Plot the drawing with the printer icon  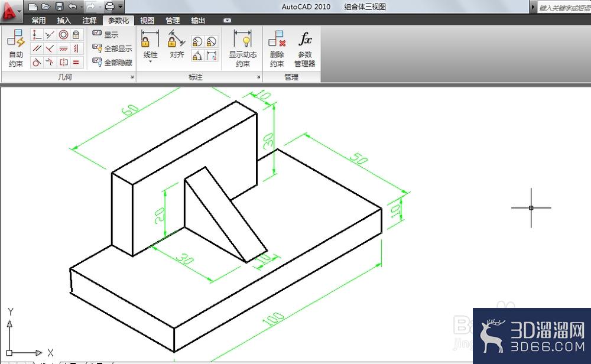pyautogui.click(x=110, y=6)
